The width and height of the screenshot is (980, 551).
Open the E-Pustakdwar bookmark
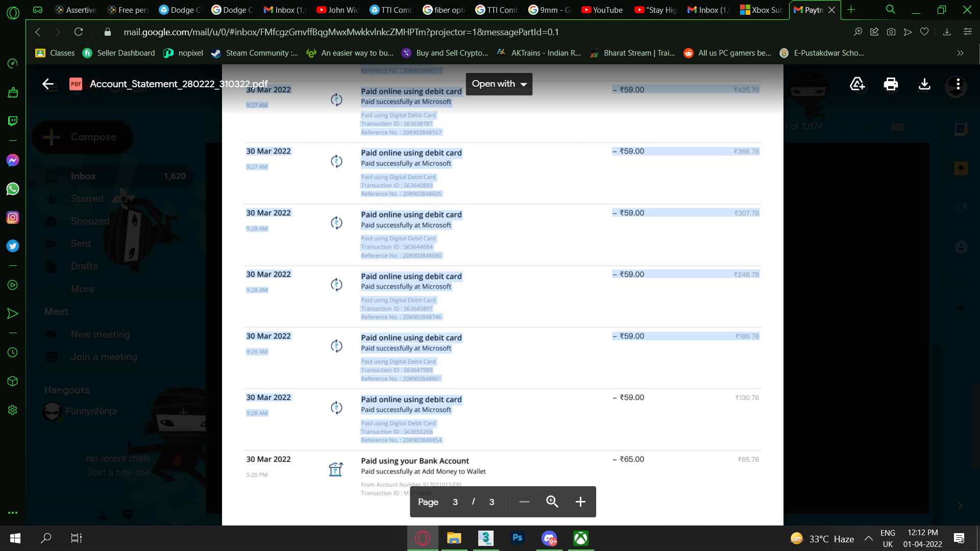822,53
